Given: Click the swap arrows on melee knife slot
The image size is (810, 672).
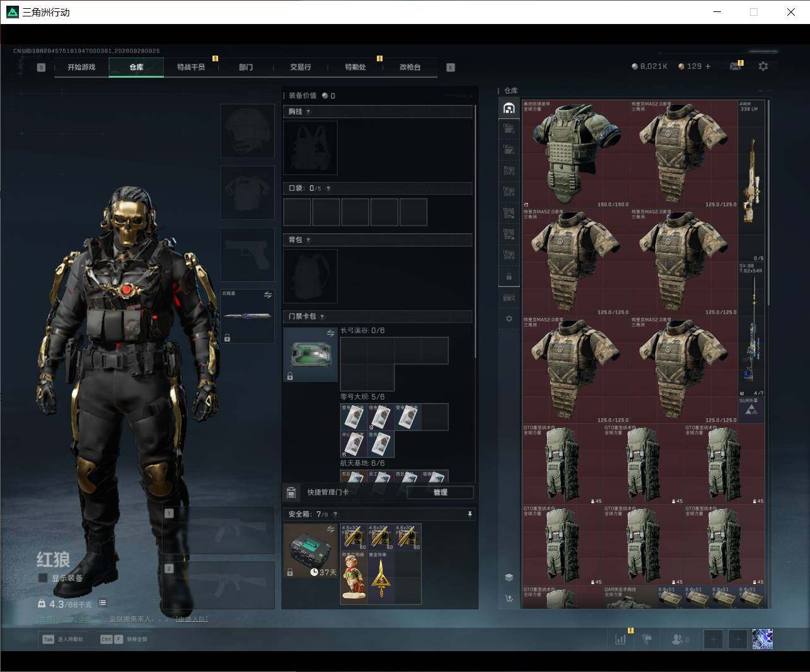Looking at the screenshot, I should [x=268, y=295].
